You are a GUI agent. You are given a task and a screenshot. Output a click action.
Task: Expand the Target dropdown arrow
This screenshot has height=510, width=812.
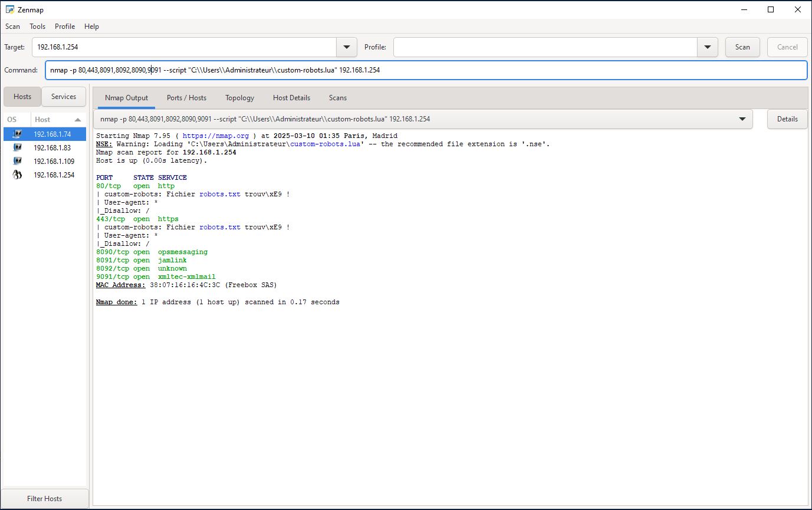pyautogui.click(x=346, y=47)
